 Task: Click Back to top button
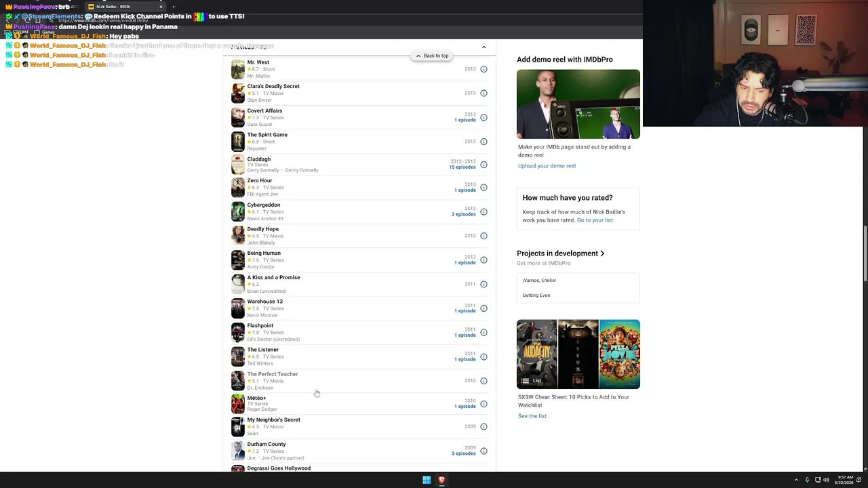tap(432, 56)
